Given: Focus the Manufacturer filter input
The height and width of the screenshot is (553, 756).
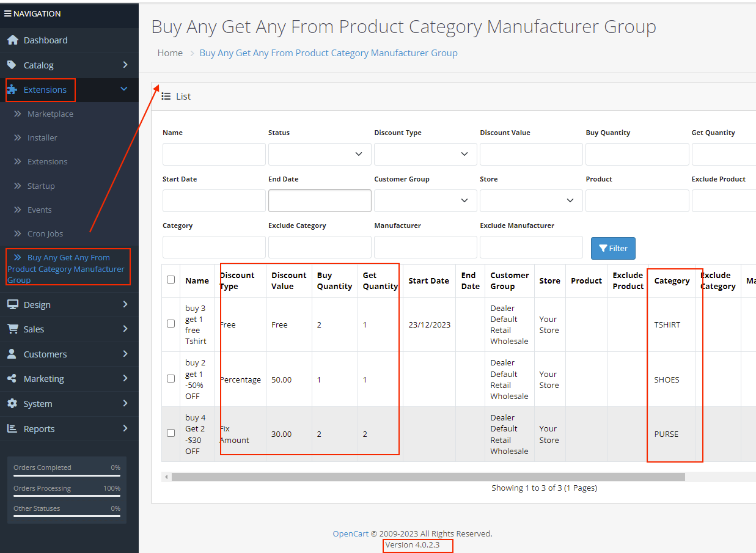Looking at the screenshot, I should pyautogui.click(x=425, y=247).
